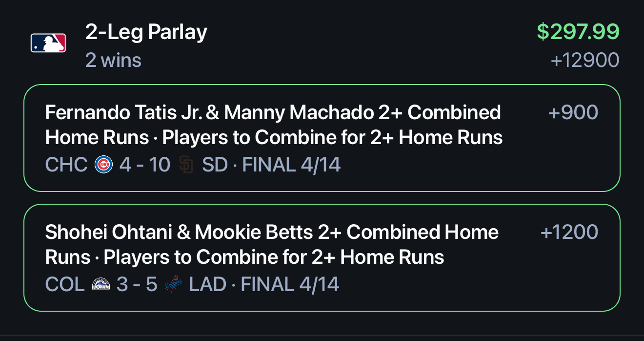This screenshot has height=341, width=644.
Task: Tap the Colorado Rockies team logo
Action: point(101,284)
